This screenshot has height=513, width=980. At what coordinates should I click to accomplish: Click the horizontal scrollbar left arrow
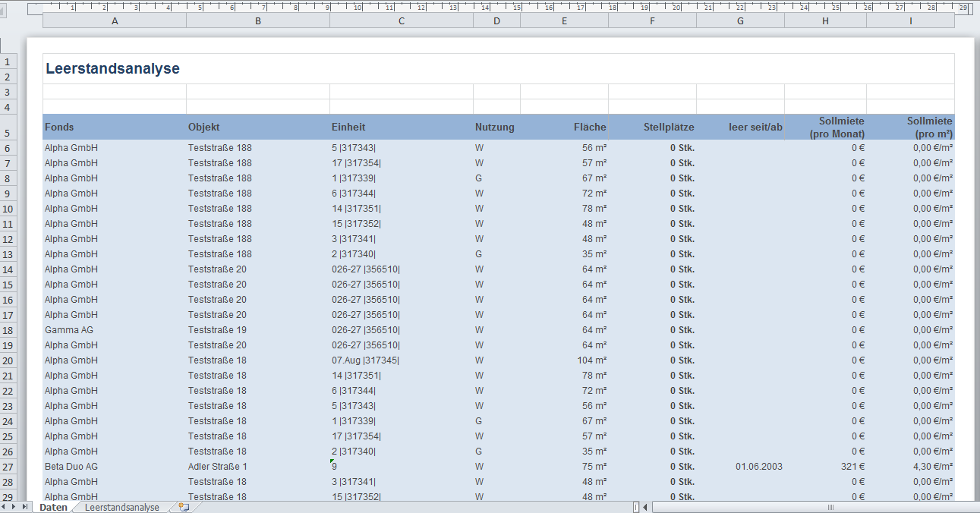pos(645,507)
